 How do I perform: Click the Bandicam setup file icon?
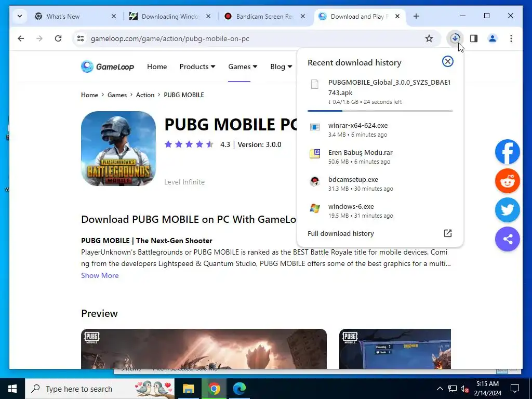(315, 181)
